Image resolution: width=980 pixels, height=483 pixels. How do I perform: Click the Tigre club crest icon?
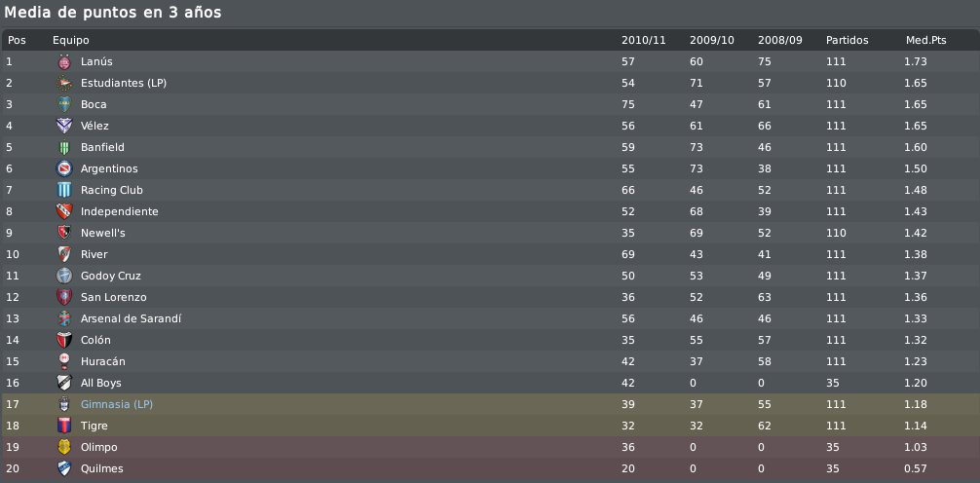click(x=64, y=426)
